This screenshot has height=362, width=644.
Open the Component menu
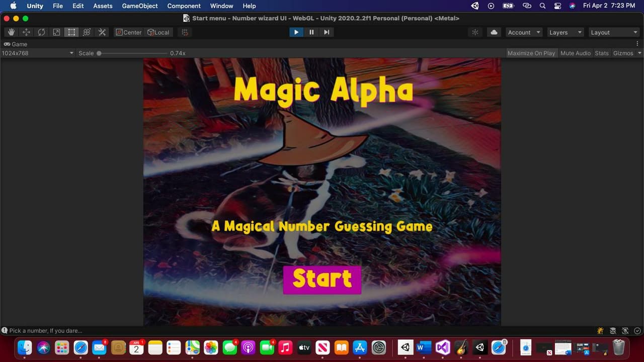184,6
